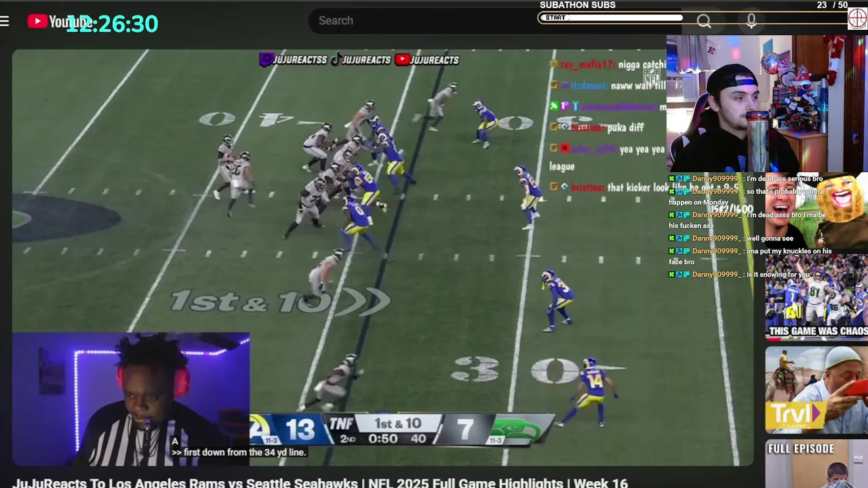Open the 'FULL EPISODE' video thumbnail
This screenshot has width=868, height=488.
pos(816,464)
